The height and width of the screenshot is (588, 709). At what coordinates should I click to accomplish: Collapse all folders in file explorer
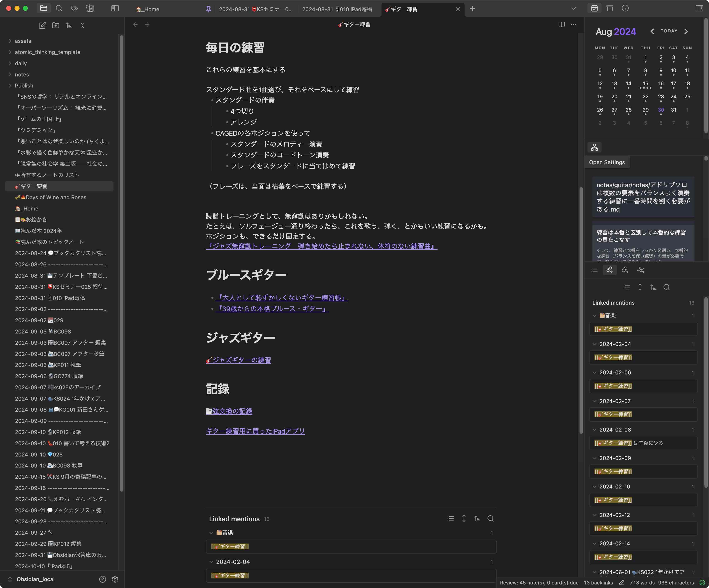click(x=82, y=25)
